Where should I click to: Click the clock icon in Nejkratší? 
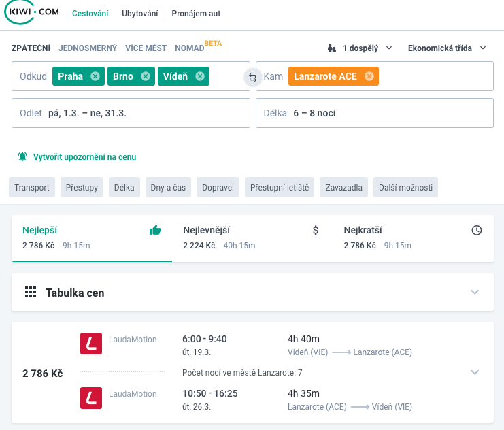[477, 230]
